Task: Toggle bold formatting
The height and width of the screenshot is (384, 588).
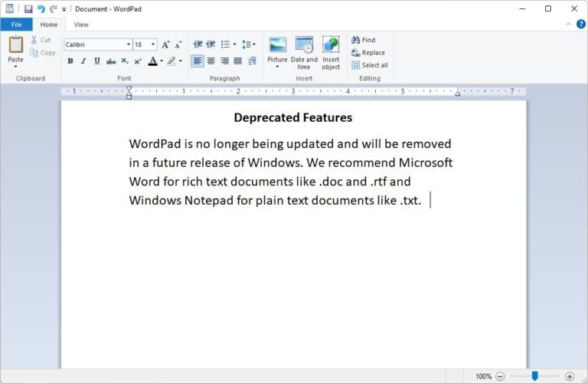Action: (x=70, y=61)
